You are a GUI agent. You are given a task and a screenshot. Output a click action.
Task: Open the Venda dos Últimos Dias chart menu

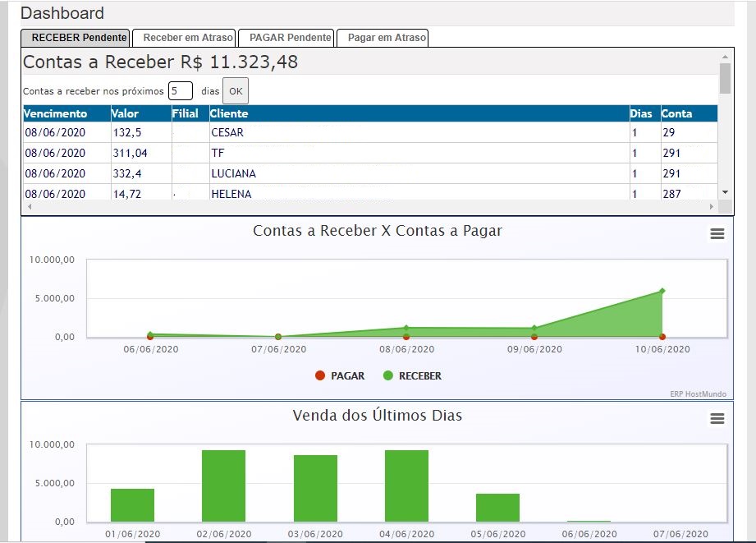click(717, 418)
